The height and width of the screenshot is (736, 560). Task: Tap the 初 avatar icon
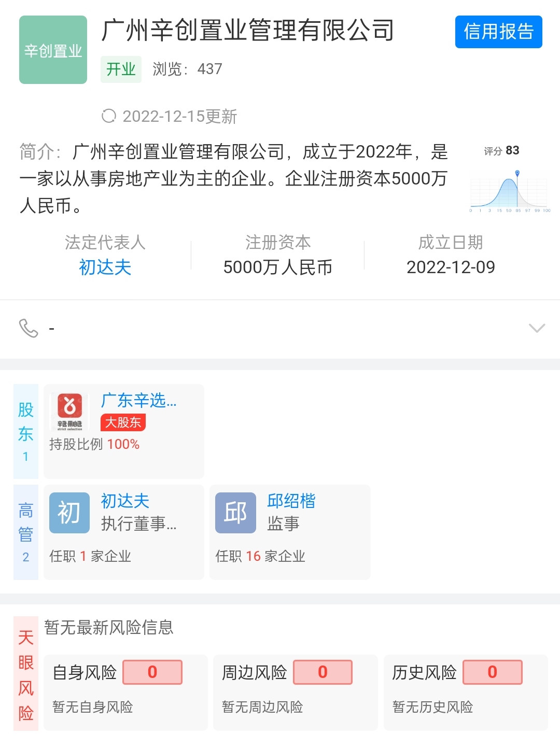pos(69,513)
